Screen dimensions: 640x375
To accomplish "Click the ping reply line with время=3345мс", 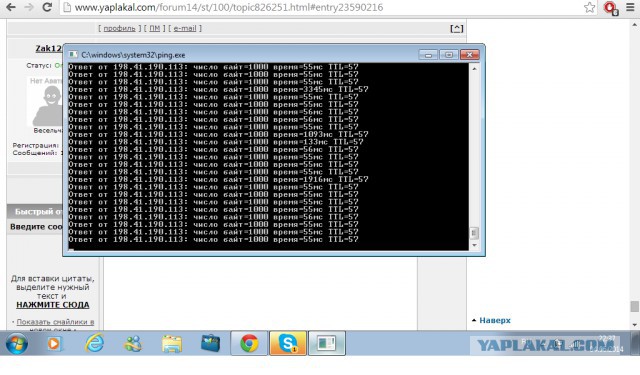I will [218, 89].
